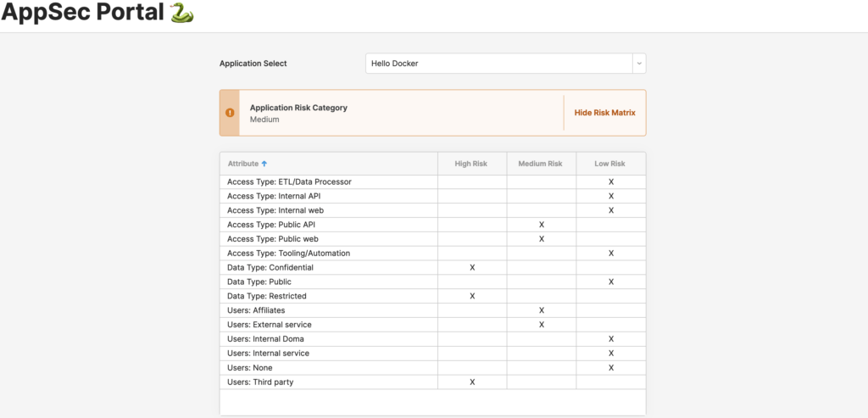Click the Application Risk Category heading

tap(298, 108)
